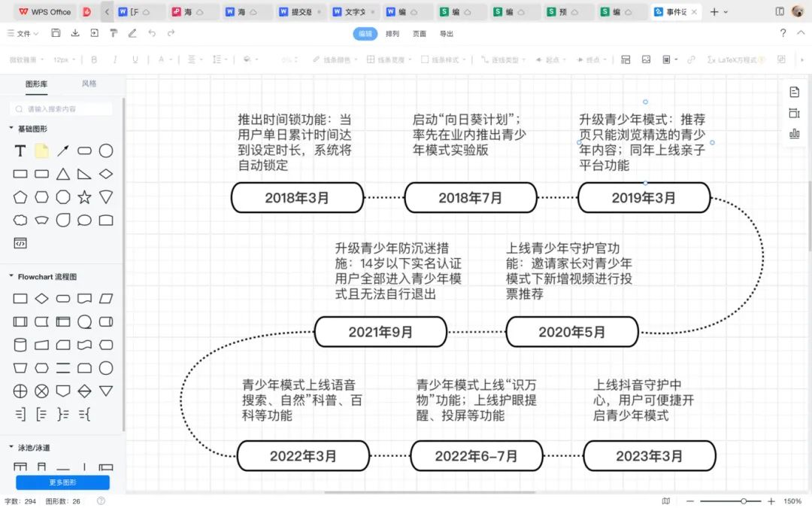Open the statistics chart panel icon
Viewport: 812px width, 508px height.
[x=795, y=134]
